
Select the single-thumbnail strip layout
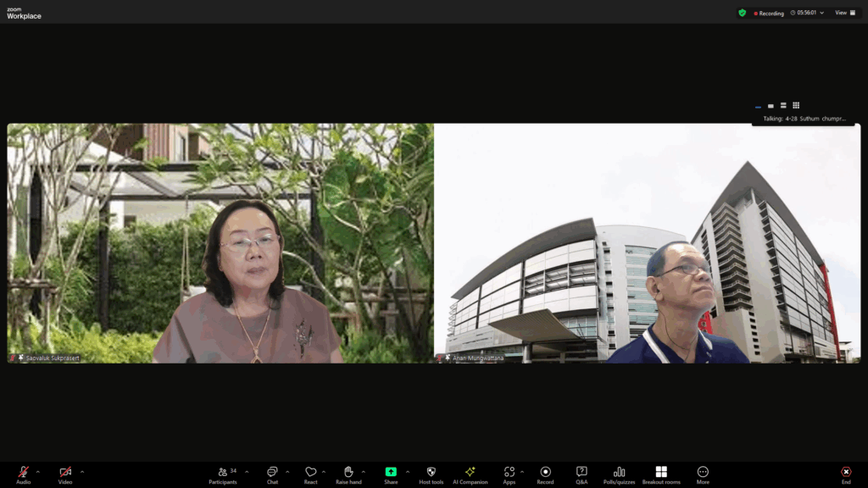pyautogui.click(x=771, y=106)
